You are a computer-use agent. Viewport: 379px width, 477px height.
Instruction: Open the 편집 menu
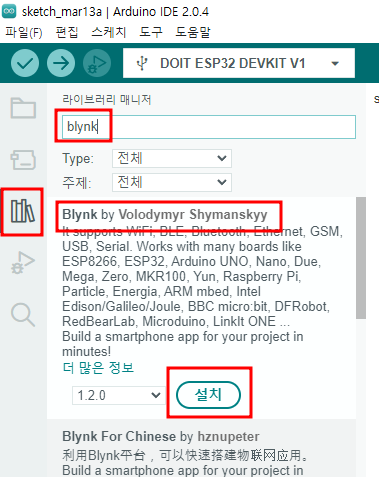click(67, 32)
